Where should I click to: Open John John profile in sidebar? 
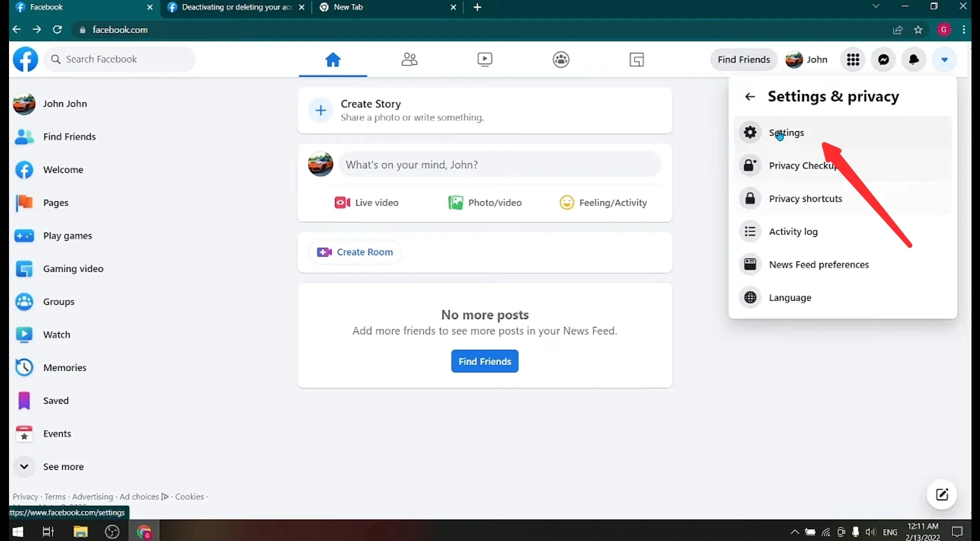coord(50,104)
